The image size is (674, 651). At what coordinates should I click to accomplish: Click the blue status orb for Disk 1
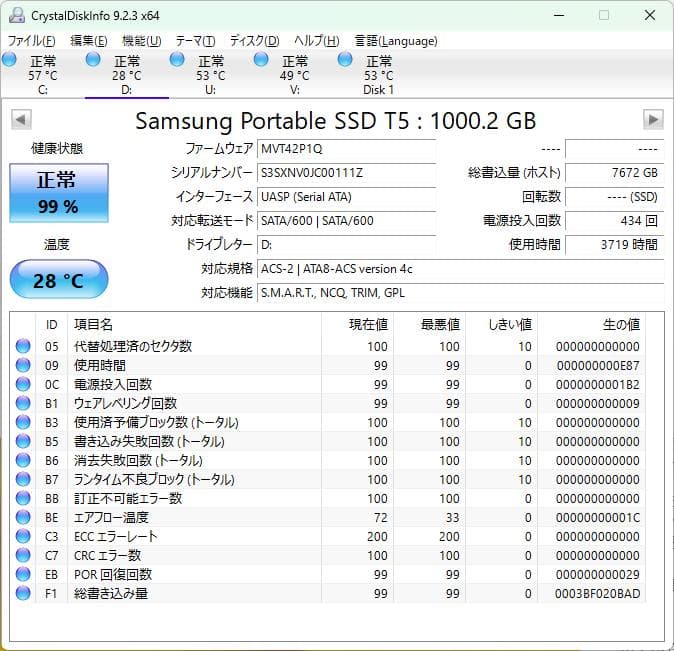coord(345,59)
